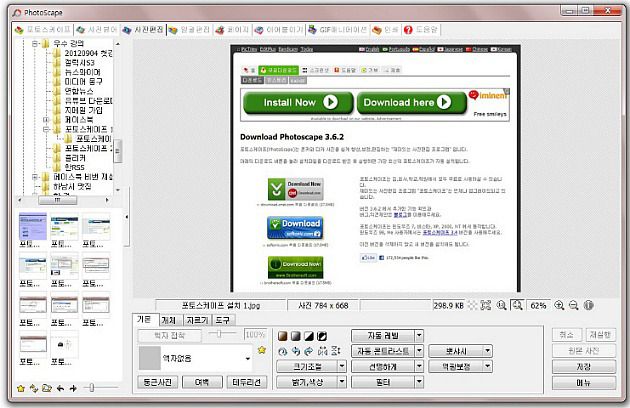630x408 pixels.
Task: Open the 인쇄 print tab
Action: click(385, 30)
